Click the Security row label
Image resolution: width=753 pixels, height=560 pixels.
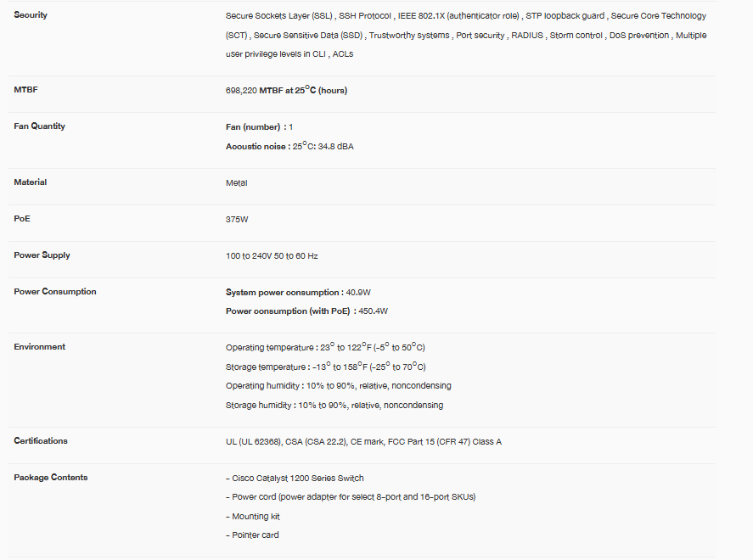[31, 15]
